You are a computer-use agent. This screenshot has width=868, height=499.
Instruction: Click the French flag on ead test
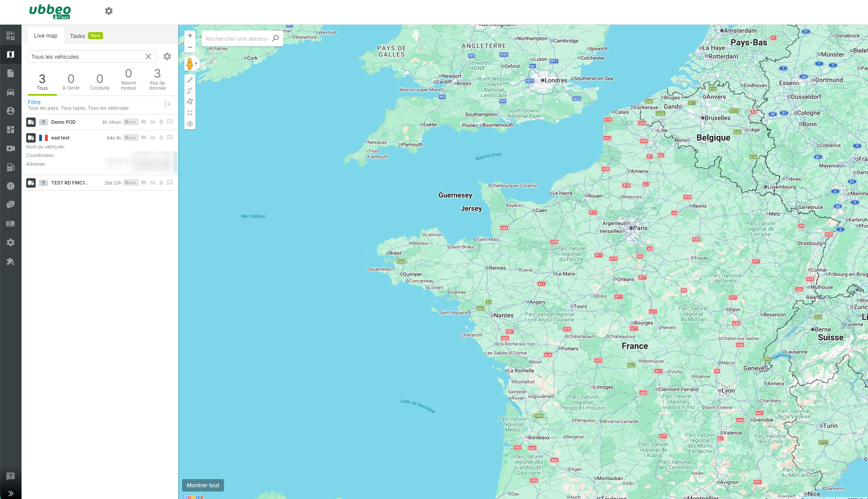43,138
